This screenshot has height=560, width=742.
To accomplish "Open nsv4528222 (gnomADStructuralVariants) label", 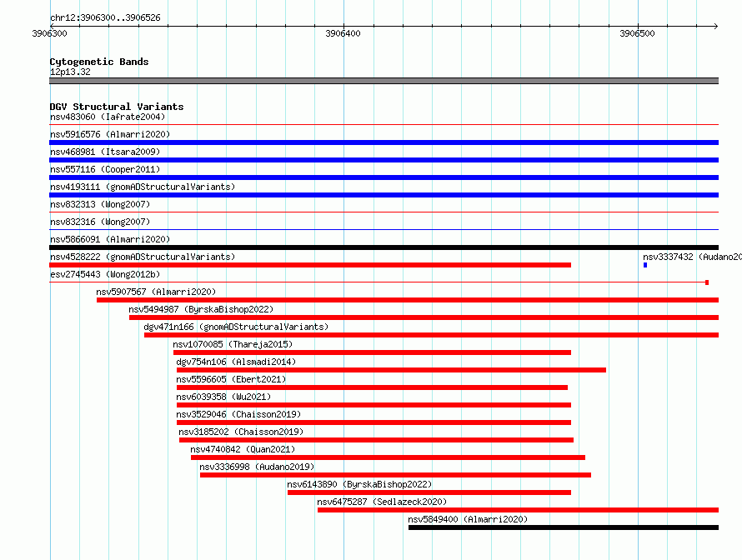I will click(x=143, y=257).
